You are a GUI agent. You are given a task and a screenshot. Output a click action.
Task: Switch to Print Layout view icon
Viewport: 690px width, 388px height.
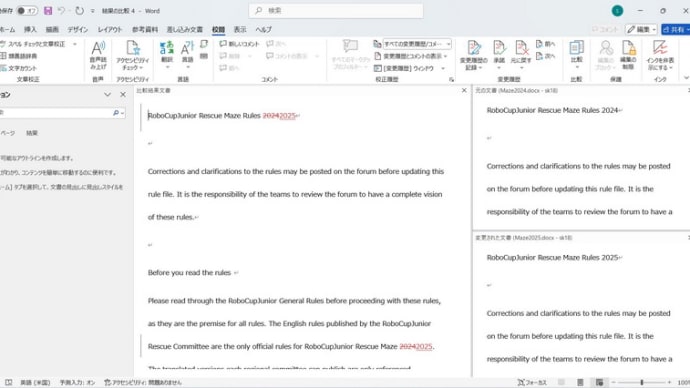(x=580, y=383)
